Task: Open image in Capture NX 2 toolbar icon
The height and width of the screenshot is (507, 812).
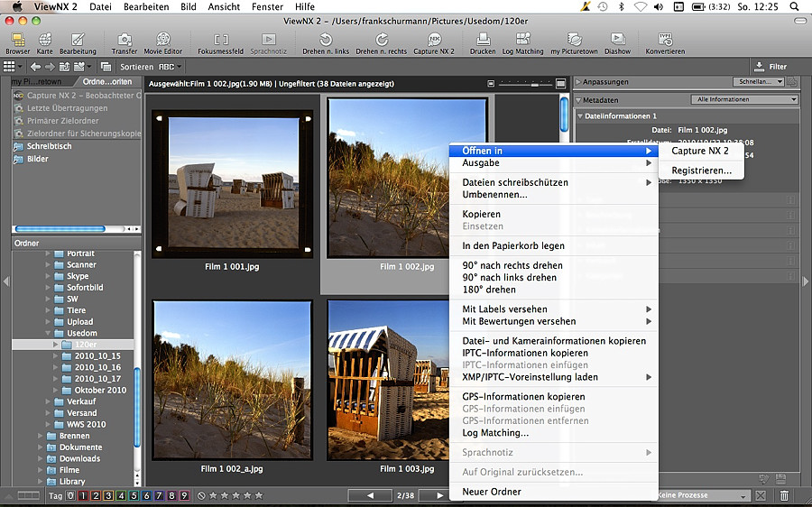Action: [x=434, y=40]
